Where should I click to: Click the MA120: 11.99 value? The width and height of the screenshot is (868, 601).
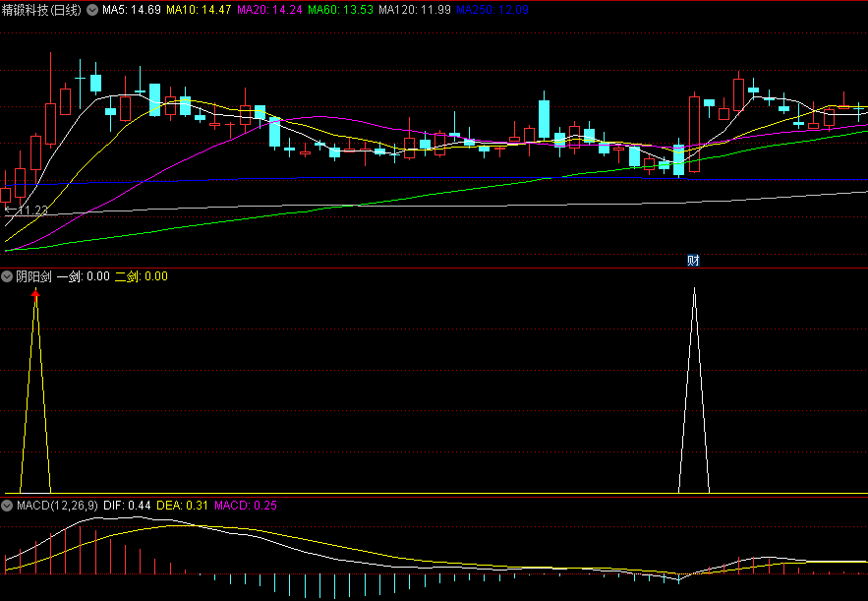pyautogui.click(x=415, y=10)
